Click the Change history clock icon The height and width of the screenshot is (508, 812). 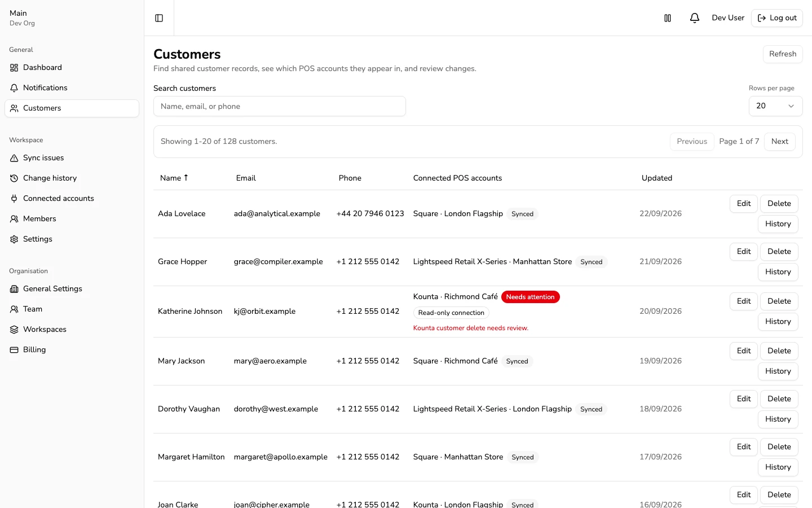[x=14, y=178]
